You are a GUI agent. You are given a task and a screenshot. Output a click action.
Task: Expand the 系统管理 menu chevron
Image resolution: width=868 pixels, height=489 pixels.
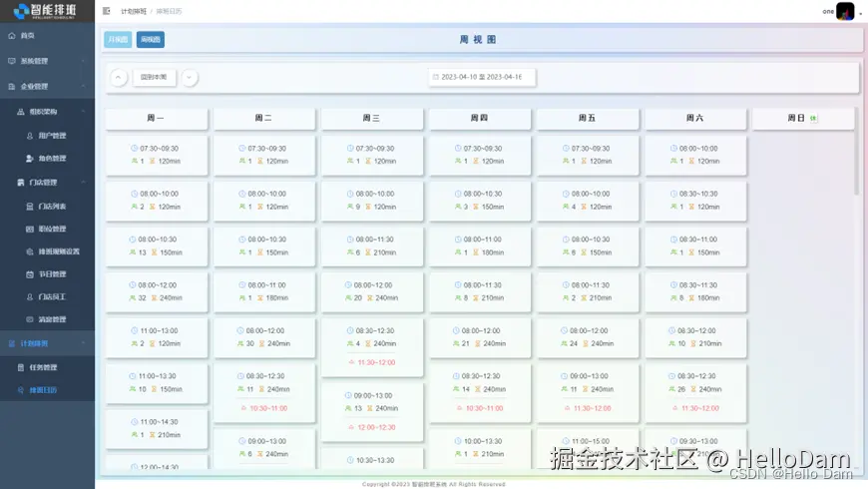coord(83,61)
